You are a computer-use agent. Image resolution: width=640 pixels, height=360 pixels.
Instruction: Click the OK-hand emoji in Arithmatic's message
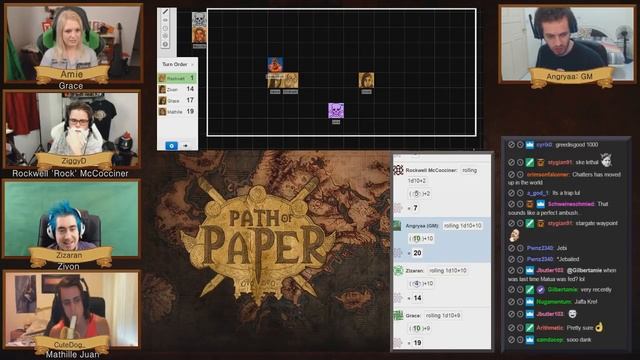coord(599,327)
